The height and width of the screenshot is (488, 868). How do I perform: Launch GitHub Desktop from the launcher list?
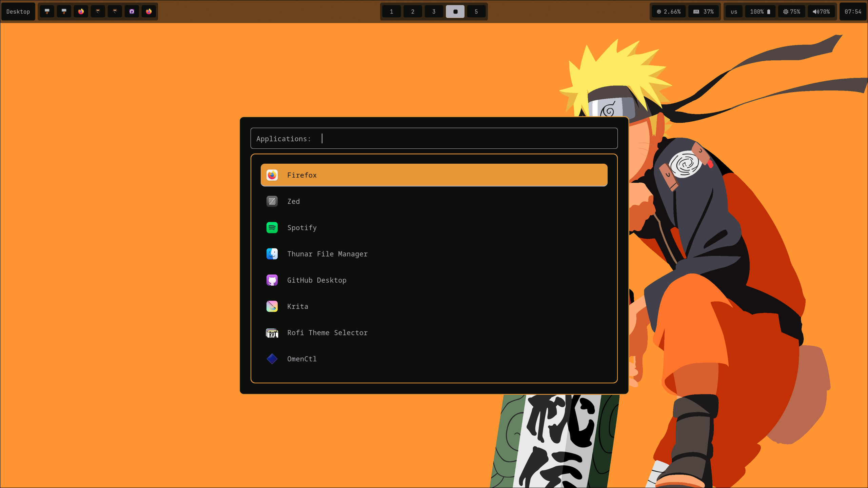[x=434, y=280]
